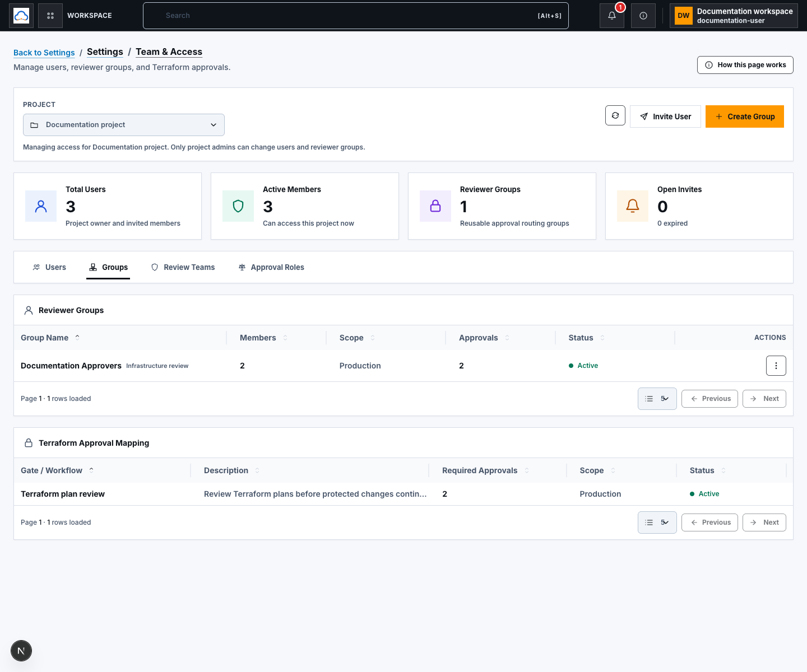Screen dimensions: 807x672
Task: Click the Team & Access breadcrumb
Action: 169,52
